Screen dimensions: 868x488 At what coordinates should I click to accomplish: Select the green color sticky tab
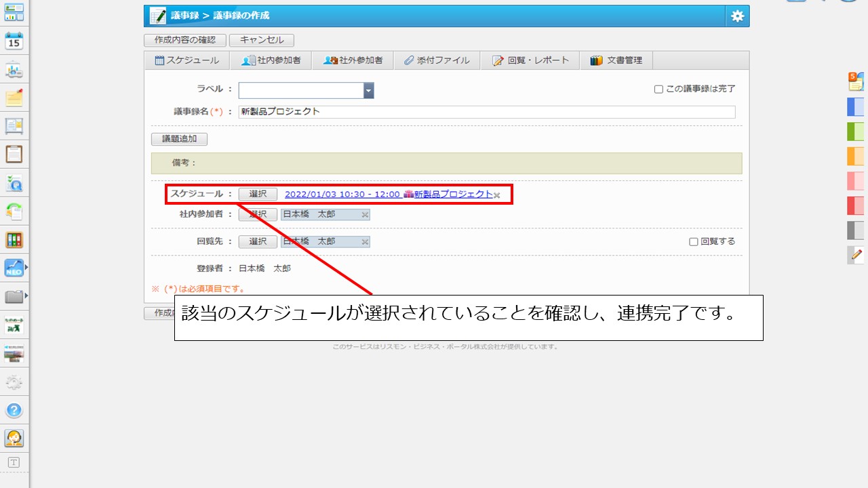tap(855, 131)
